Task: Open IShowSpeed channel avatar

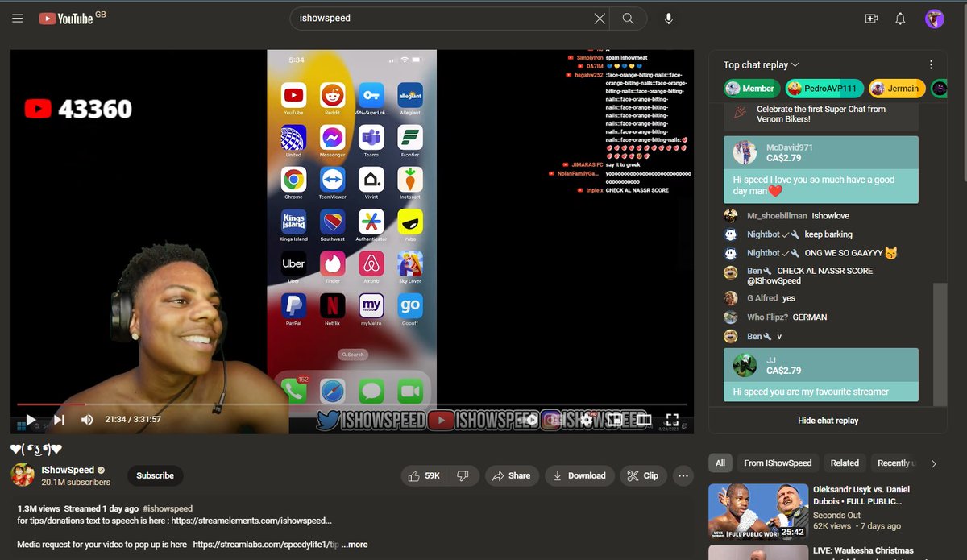Action: click(23, 475)
